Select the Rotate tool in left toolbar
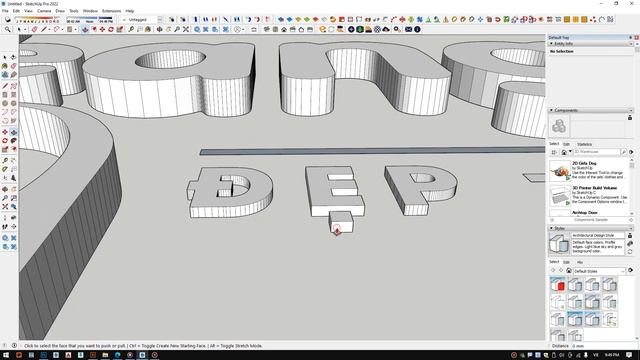 [x=5, y=141]
